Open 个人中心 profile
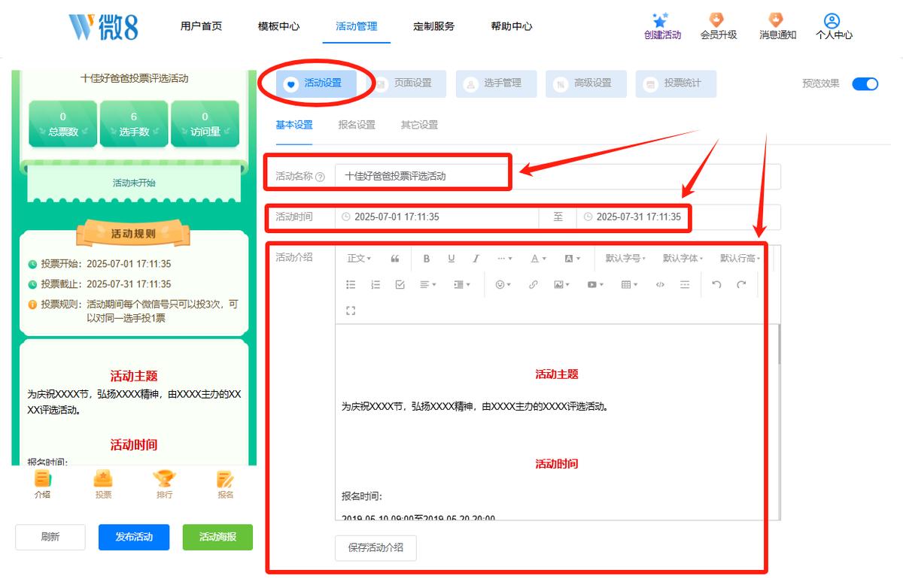903x588 pixels. pos(834,26)
